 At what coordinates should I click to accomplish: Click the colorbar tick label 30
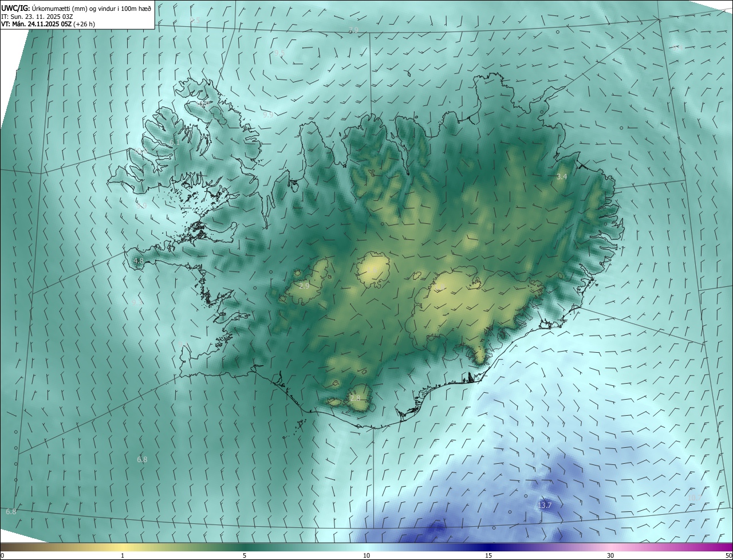point(610,555)
